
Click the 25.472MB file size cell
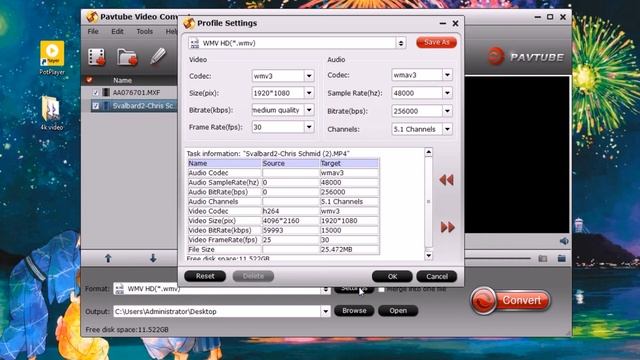coord(349,249)
